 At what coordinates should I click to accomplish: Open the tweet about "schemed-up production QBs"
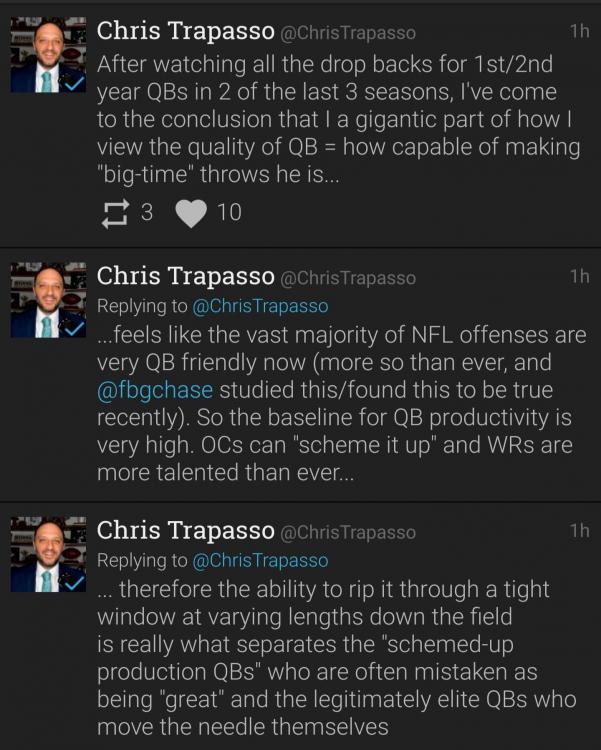(x=338, y=660)
